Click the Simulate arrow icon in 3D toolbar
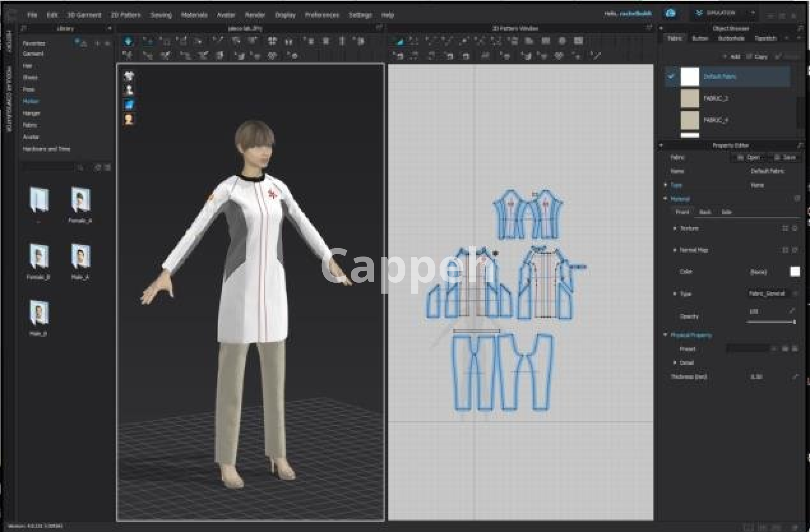Viewport: 810px width, 532px height. [128, 41]
